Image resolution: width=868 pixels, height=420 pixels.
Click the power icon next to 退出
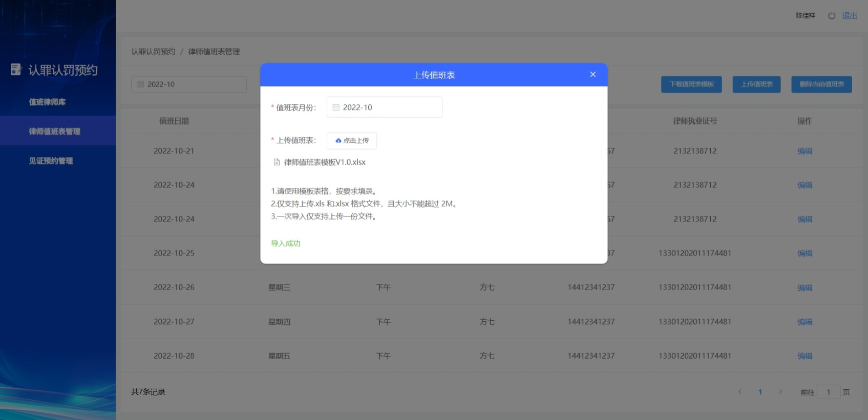click(x=832, y=16)
